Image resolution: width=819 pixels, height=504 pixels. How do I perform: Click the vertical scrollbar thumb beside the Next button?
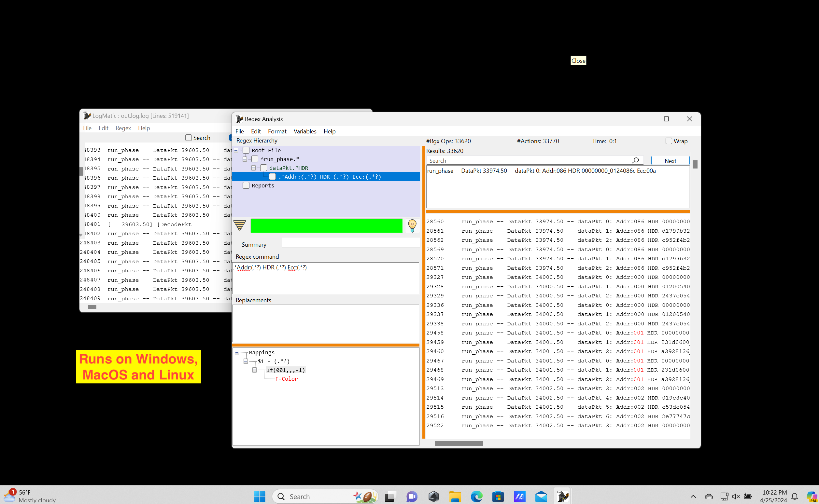(695, 164)
